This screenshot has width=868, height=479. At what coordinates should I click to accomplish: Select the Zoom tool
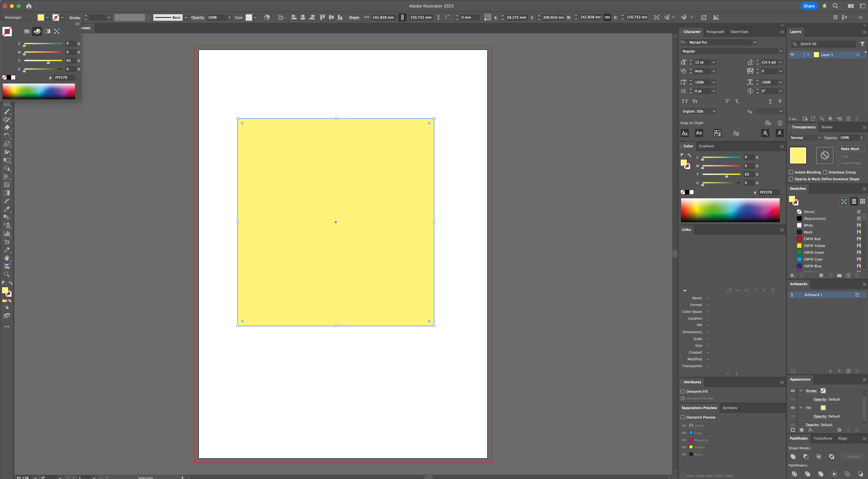7,274
